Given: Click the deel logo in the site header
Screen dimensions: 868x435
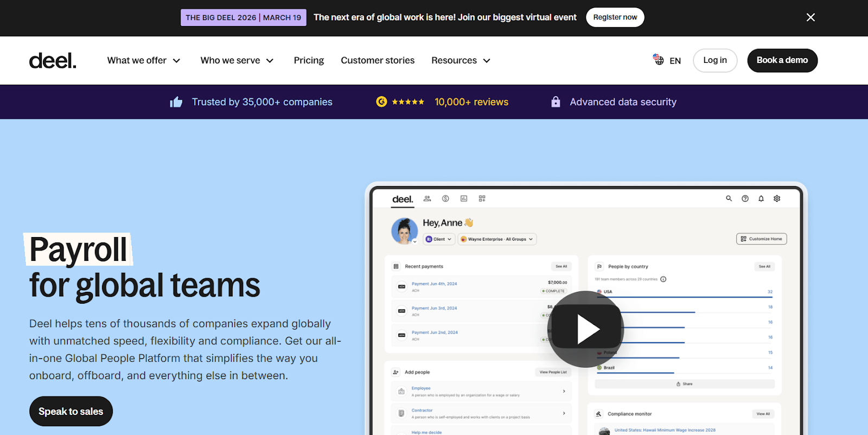Looking at the screenshot, I should point(53,61).
